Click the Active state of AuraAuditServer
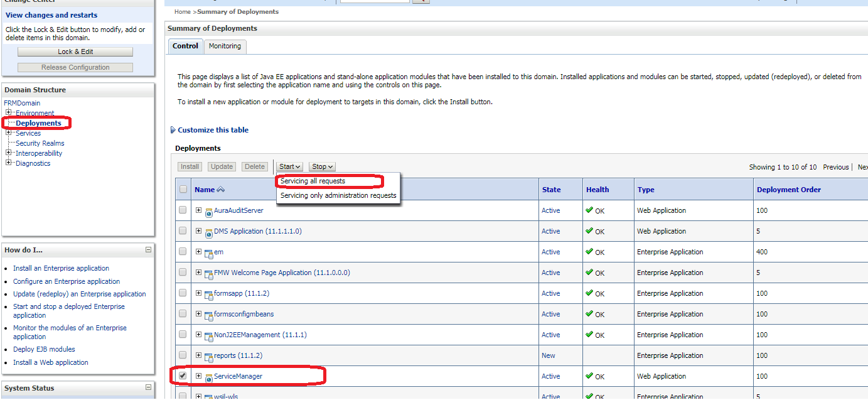Screen dimensions: 868x400 coord(551,210)
